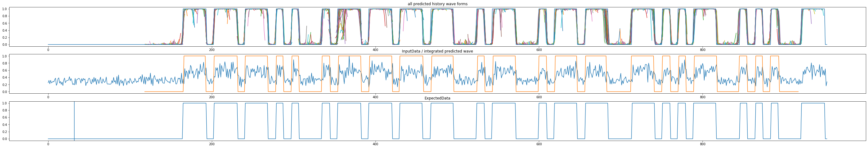Click the left start of the orange baseline
Screen dimensions: 868x148
145,92
